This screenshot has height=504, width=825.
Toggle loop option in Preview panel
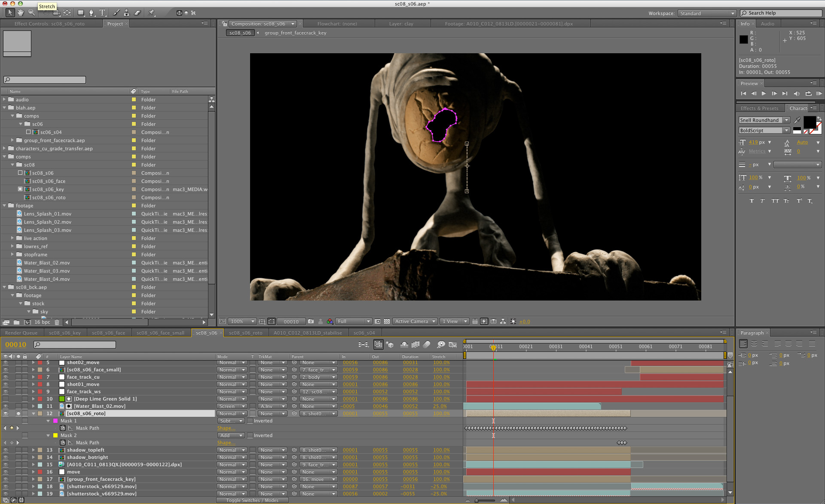pyautogui.click(x=808, y=93)
